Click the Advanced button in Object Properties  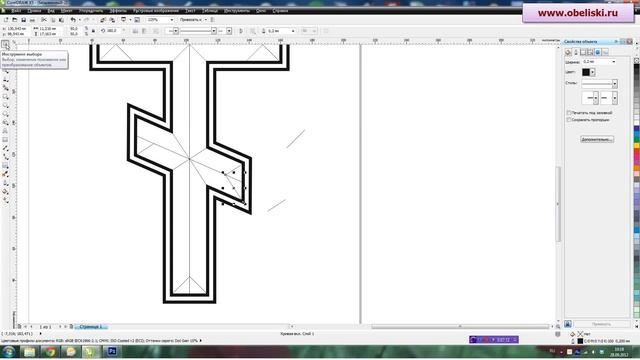coord(597,139)
